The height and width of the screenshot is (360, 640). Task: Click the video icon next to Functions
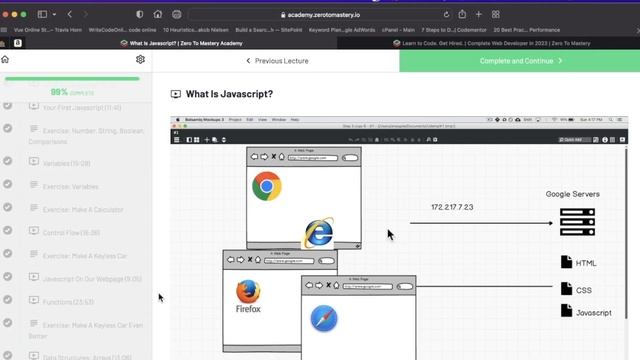pos(34,300)
